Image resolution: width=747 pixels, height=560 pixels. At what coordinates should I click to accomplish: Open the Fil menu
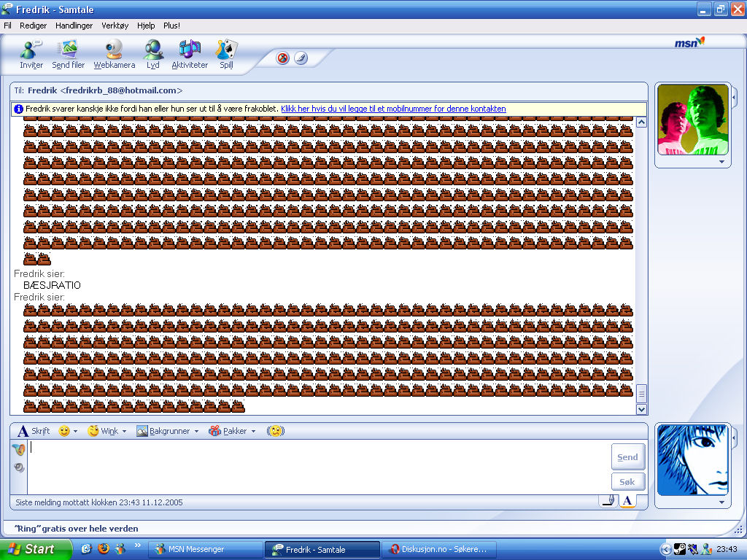[7, 26]
